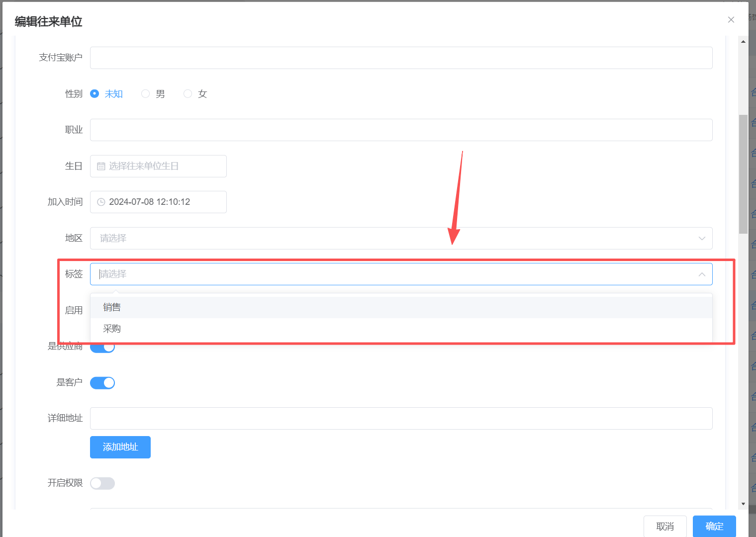Viewport: 756px width, 537px height.
Task: Focus the 支付宝账户 input field
Action: click(x=401, y=58)
